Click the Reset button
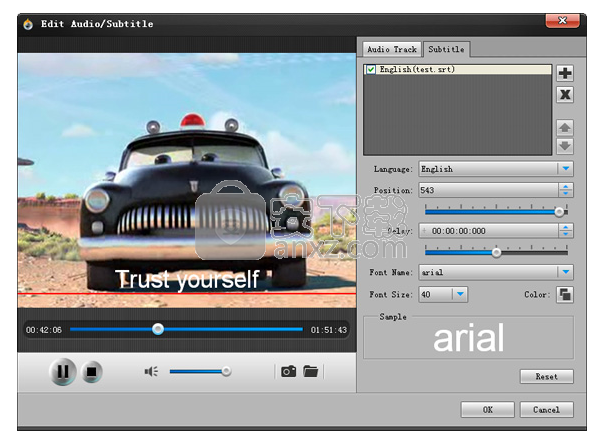The image size is (606, 443). [x=546, y=377]
